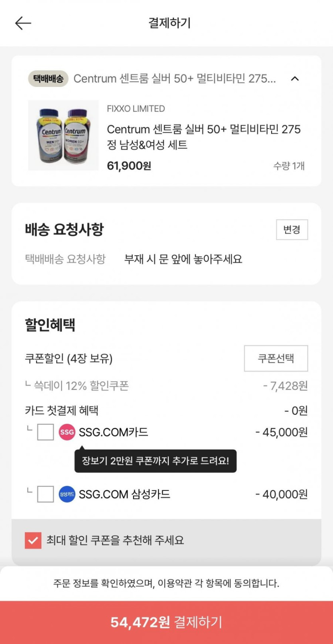Click the 카드 첫결제 혜택 label
The image size is (333, 644).
62,411
